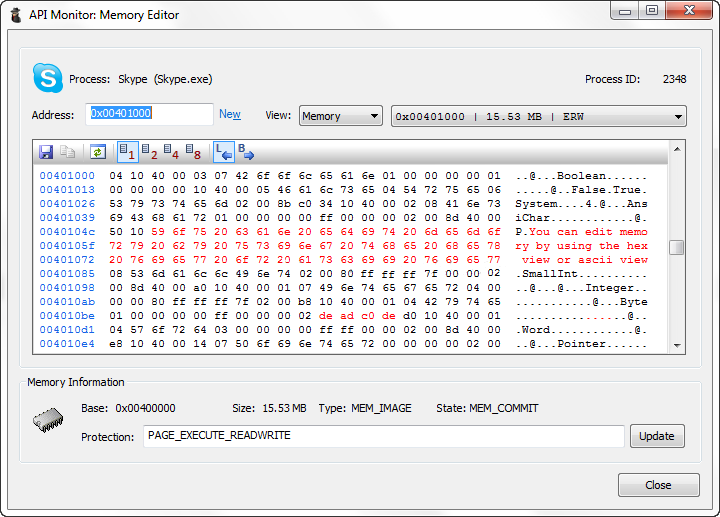Click the green Refresh memory icon
720x517 pixels.
pyautogui.click(x=97, y=152)
